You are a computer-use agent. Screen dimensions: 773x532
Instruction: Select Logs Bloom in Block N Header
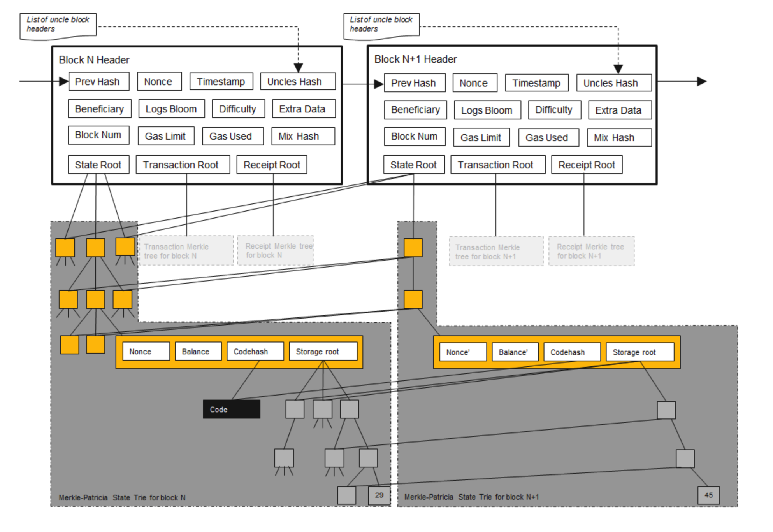point(172,109)
